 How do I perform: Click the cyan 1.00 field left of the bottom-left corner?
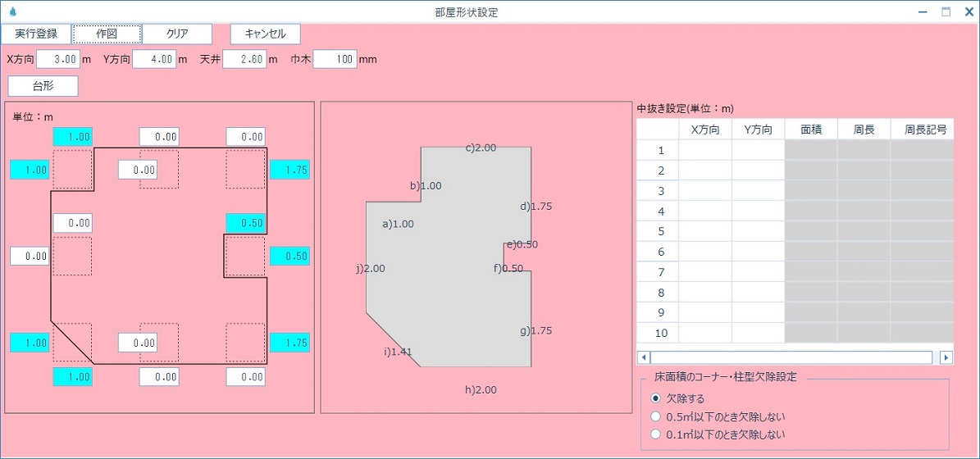[30, 343]
